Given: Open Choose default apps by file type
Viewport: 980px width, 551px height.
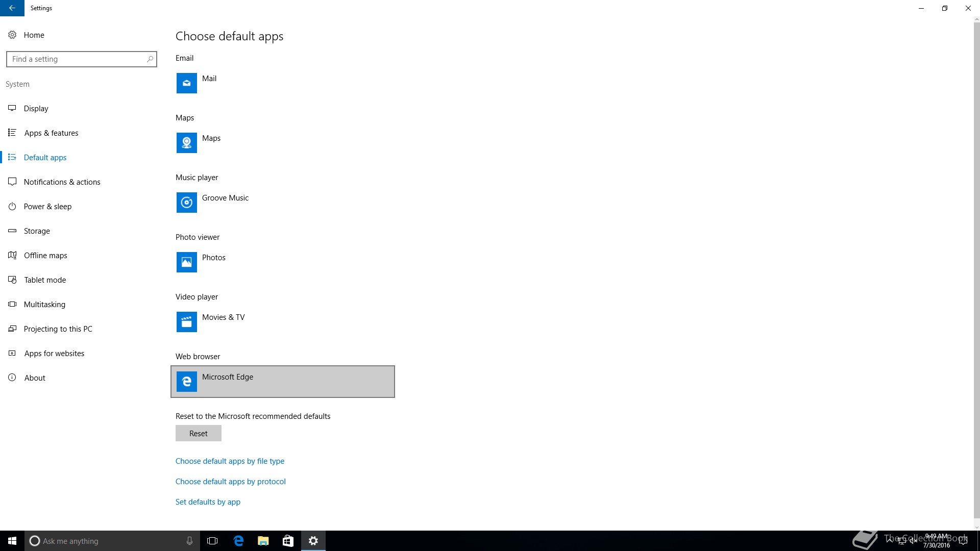Looking at the screenshot, I should tap(230, 461).
